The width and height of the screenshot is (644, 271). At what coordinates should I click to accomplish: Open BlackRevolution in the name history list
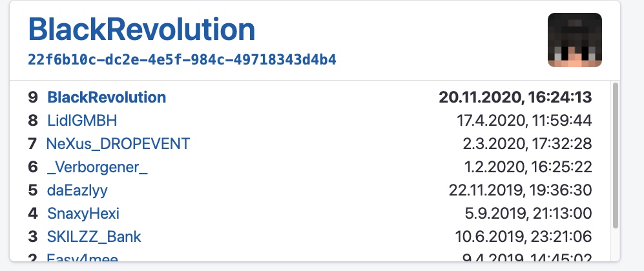[107, 97]
